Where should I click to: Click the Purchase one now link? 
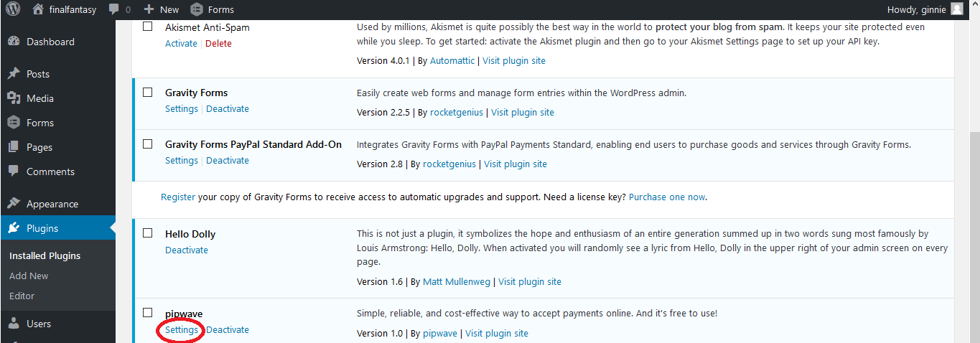[x=667, y=197]
